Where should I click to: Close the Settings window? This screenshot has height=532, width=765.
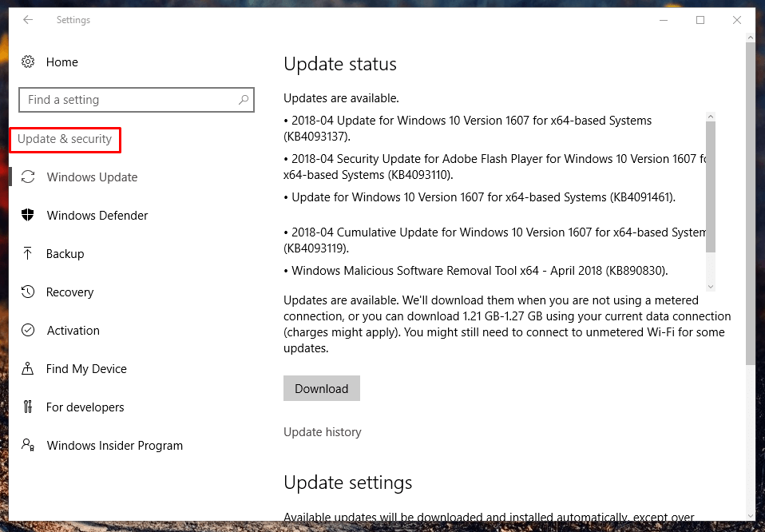(737, 20)
